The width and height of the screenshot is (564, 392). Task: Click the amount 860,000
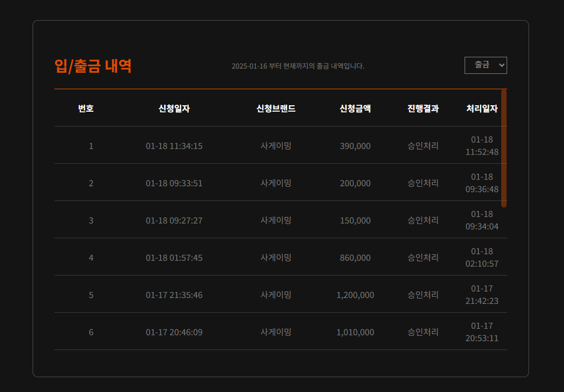pyautogui.click(x=355, y=258)
